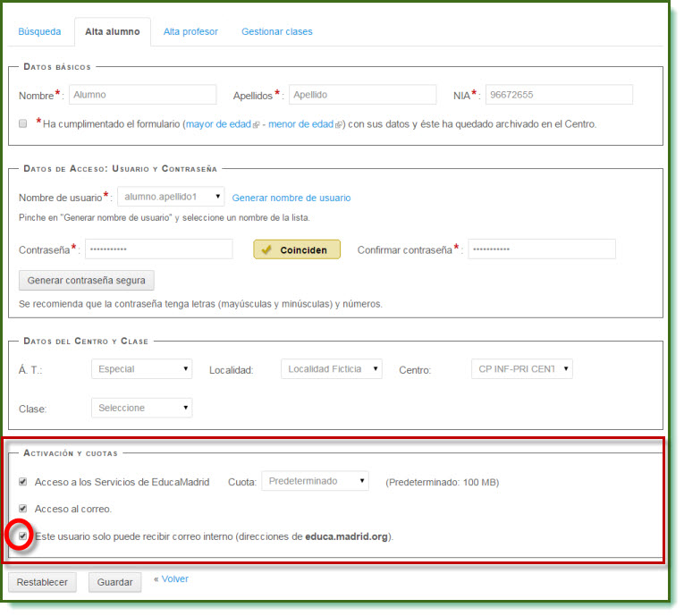Open the Nombre de usuario dropdown

coord(170,197)
